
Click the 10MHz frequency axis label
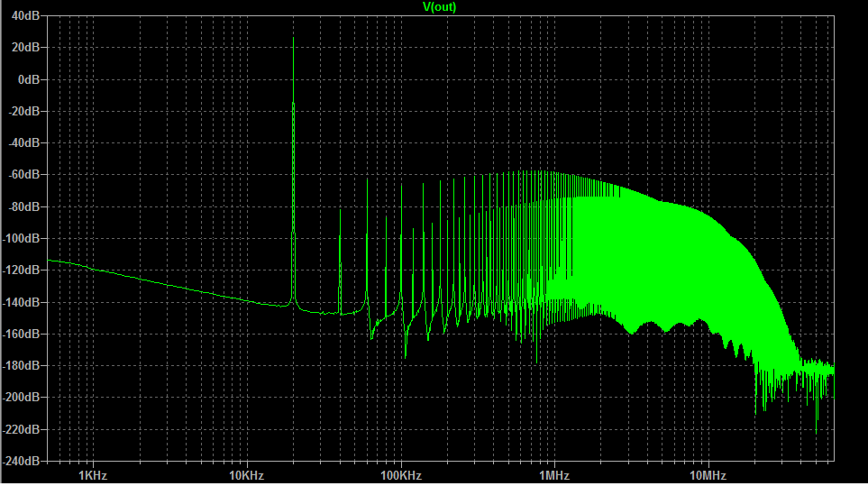tap(708, 475)
